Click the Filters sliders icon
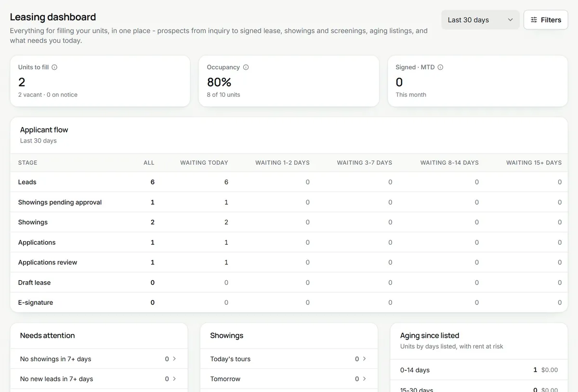 (x=534, y=20)
